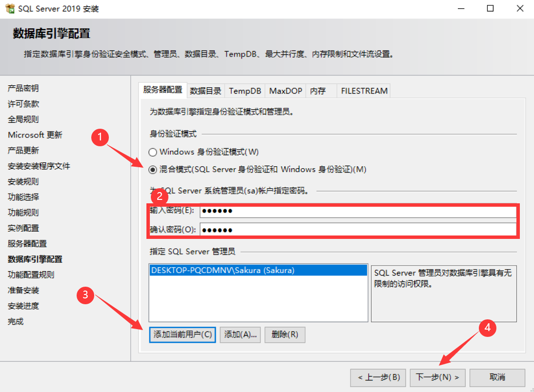This screenshot has width=534, height=392.
Task: Select DESKTOP-PQCDMNV\Sakura administrator entry
Action: click(x=258, y=271)
